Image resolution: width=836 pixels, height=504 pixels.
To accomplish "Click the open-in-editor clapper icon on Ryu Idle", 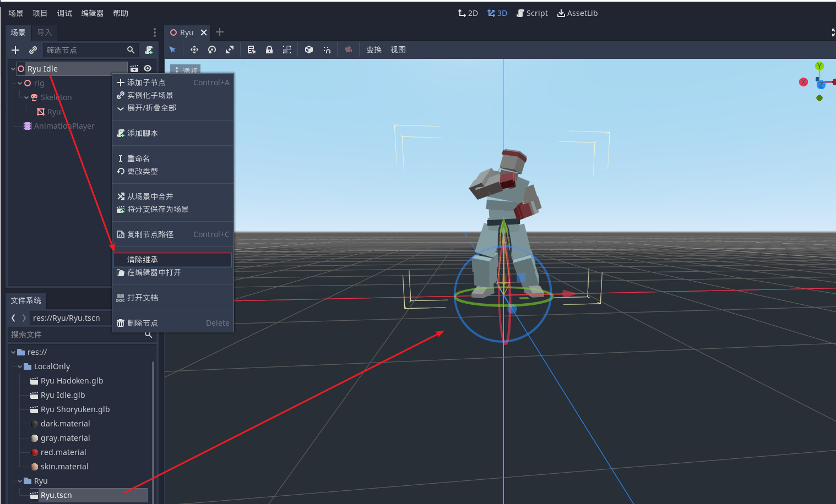I will [134, 69].
